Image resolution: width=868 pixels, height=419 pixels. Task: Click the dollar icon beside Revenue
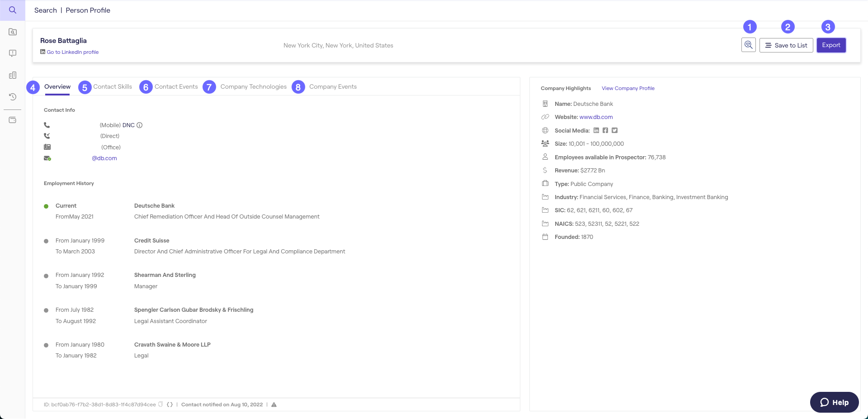pyautogui.click(x=545, y=170)
